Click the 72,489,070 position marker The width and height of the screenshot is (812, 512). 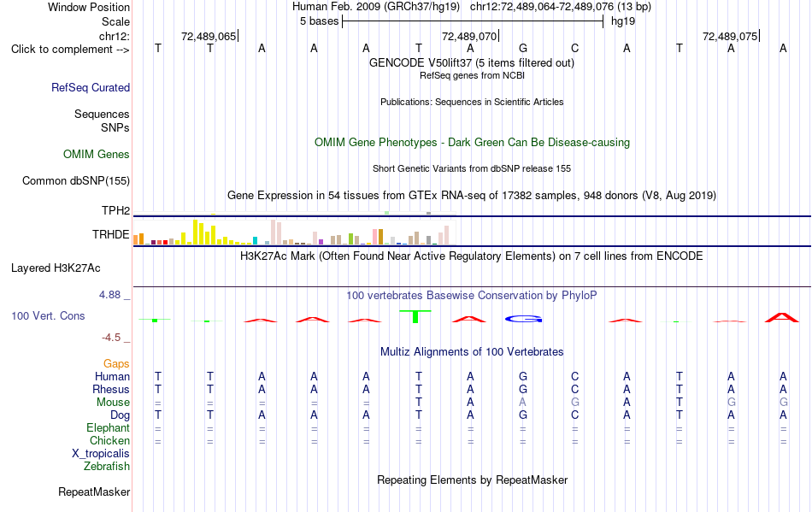point(470,36)
